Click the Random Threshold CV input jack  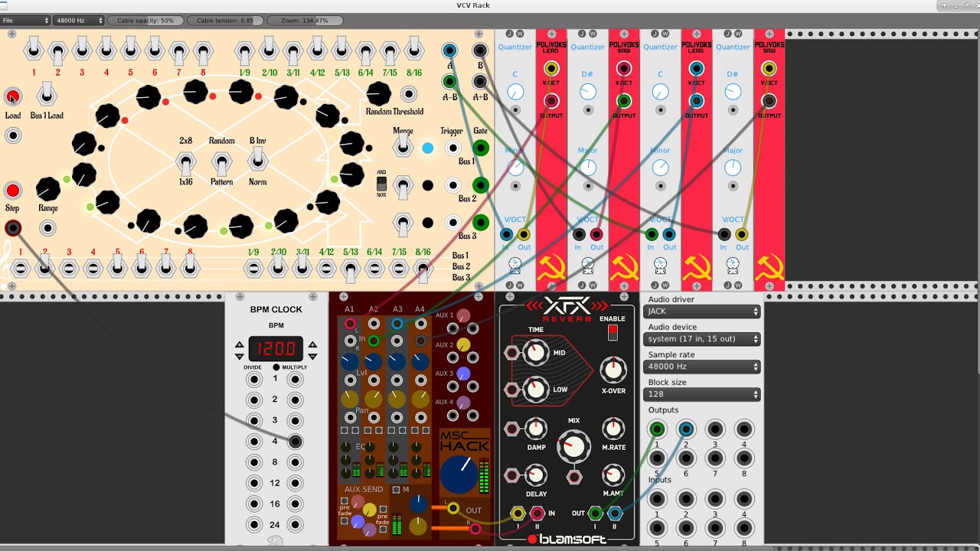coord(410,94)
